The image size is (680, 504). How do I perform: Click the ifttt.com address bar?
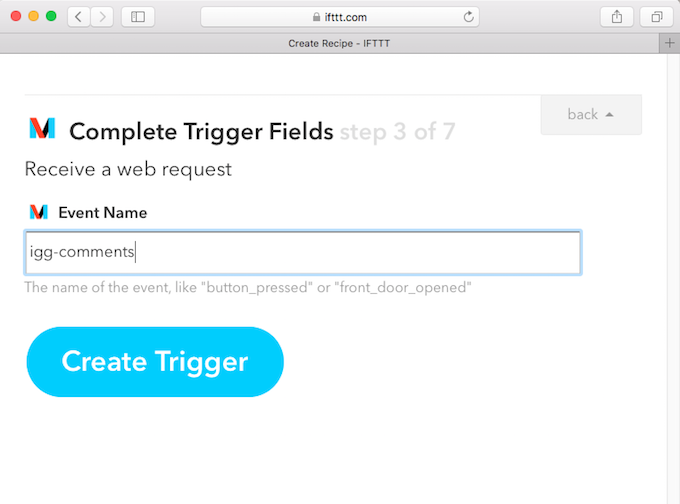[340, 17]
